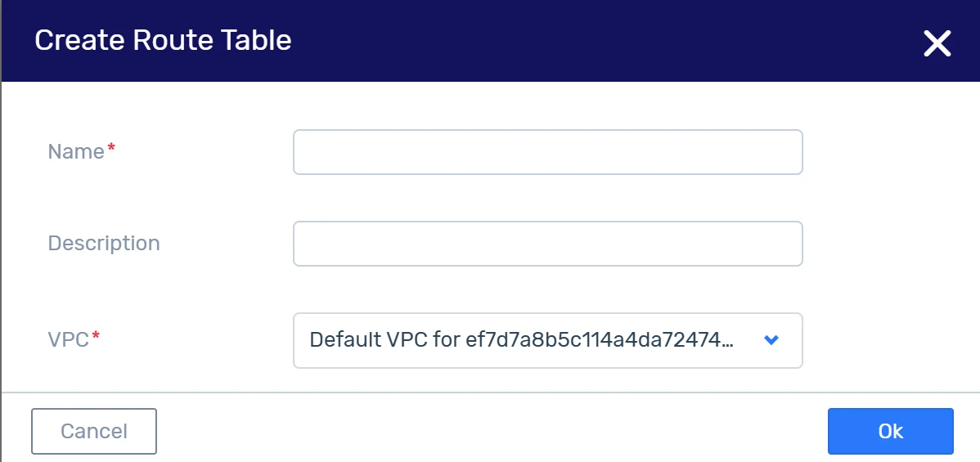The image size is (980, 462).
Task: Click into the Description input box
Action: [x=547, y=244]
